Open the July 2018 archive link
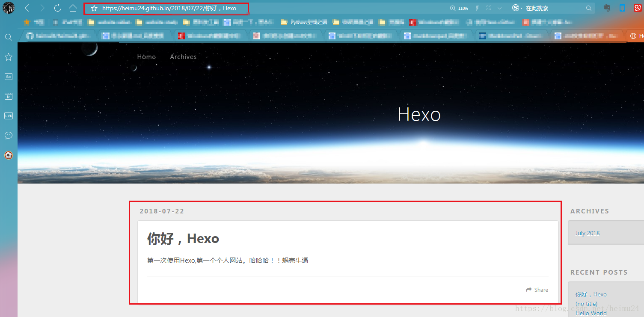Image resolution: width=644 pixels, height=317 pixels. pos(588,233)
